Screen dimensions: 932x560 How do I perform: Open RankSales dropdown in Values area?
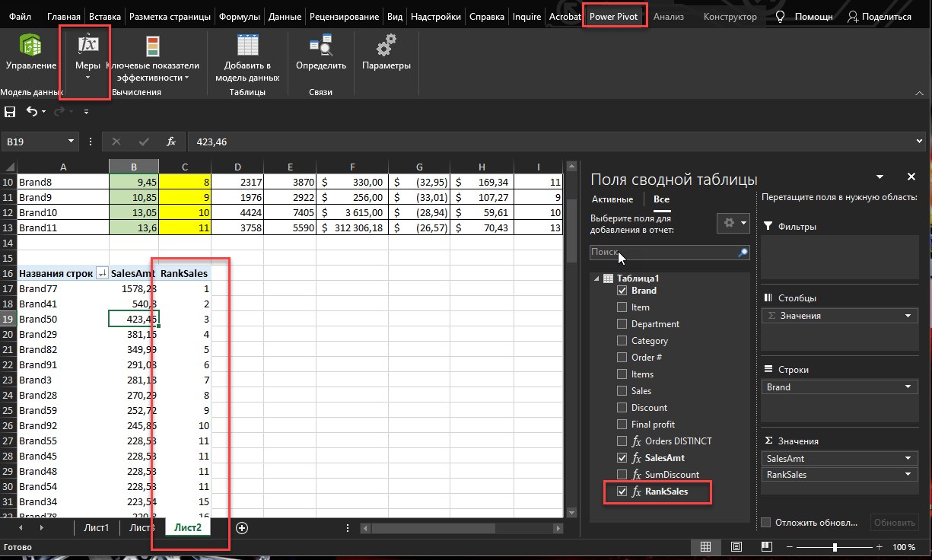pos(908,475)
